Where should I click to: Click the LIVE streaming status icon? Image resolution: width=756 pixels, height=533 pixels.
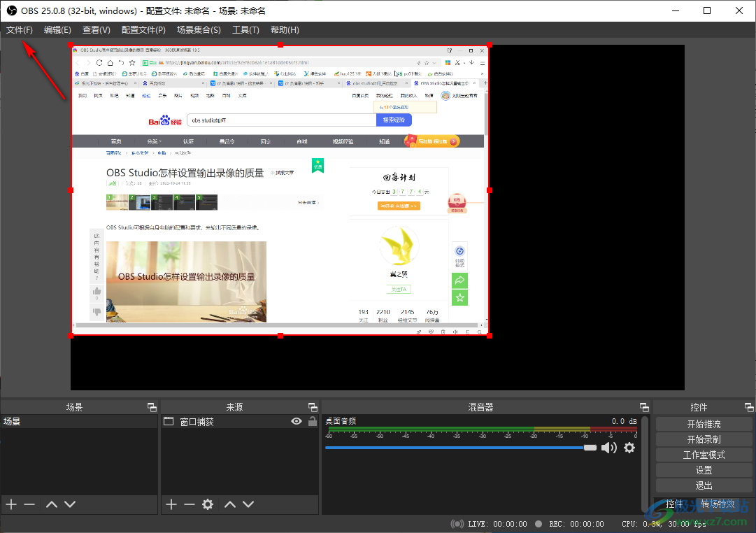[457, 524]
